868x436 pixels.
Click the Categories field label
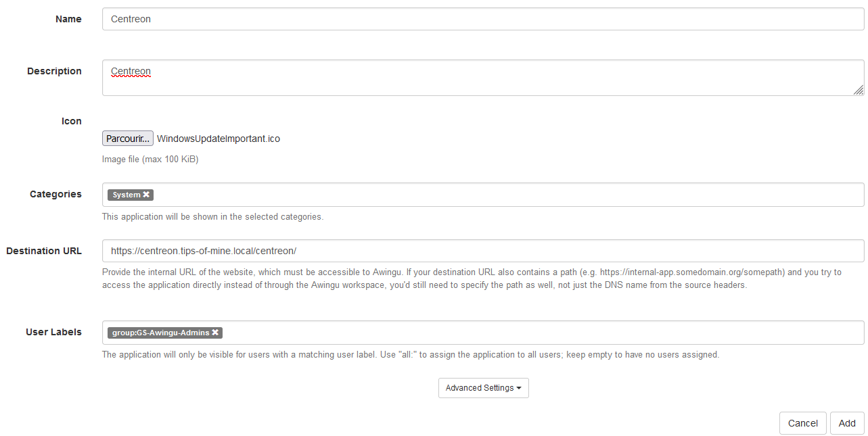tap(55, 194)
